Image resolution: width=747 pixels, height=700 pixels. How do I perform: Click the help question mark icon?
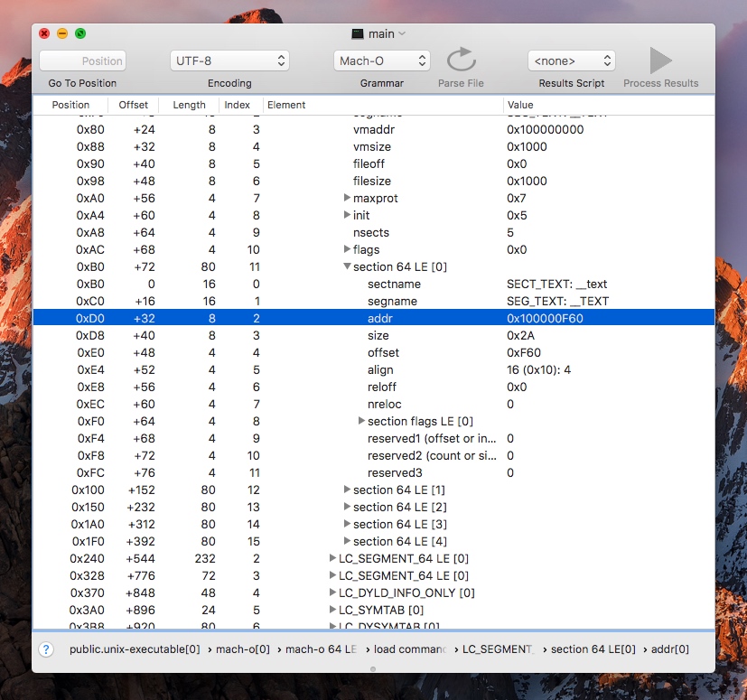pos(46,649)
